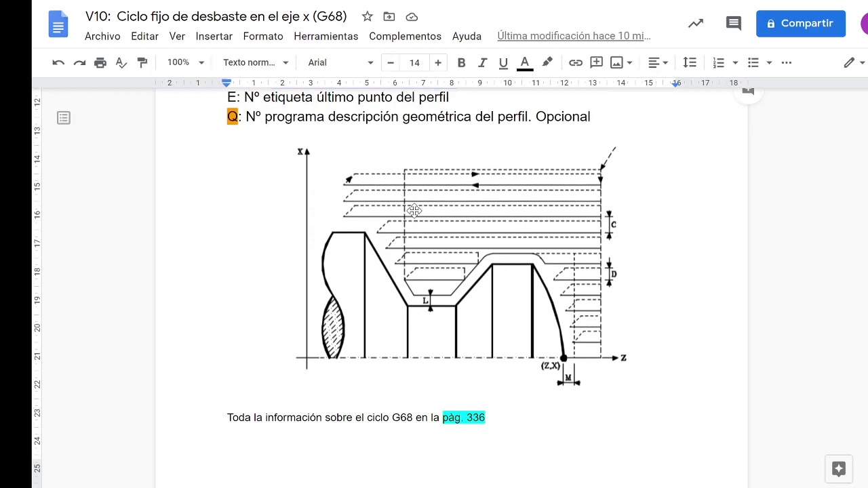Apply numbered list
This screenshot has height=488, width=868.
click(x=719, y=62)
